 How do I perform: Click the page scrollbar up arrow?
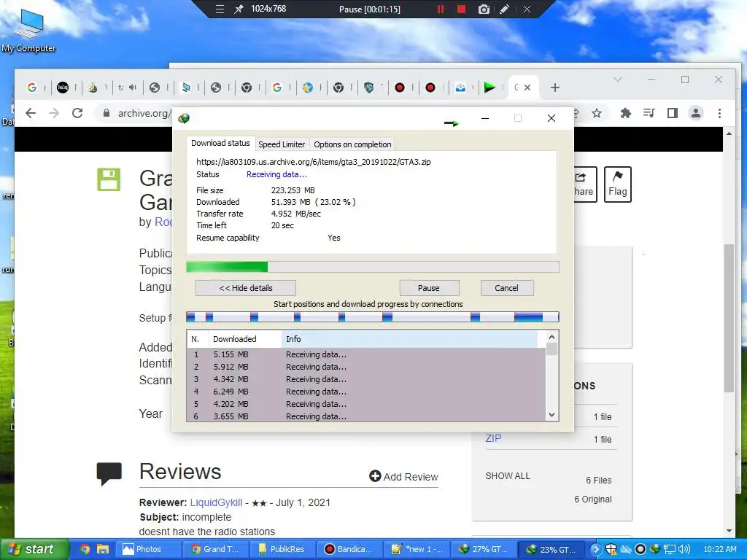(x=729, y=134)
